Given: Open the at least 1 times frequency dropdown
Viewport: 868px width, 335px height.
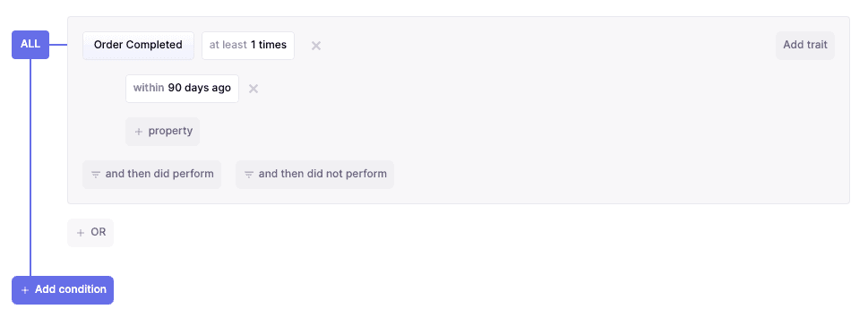Looking at the screenshot, I should tap(248, 46).
